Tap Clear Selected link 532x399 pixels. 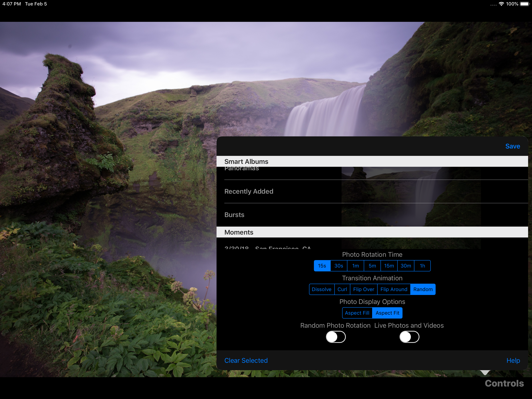point(246,360)
